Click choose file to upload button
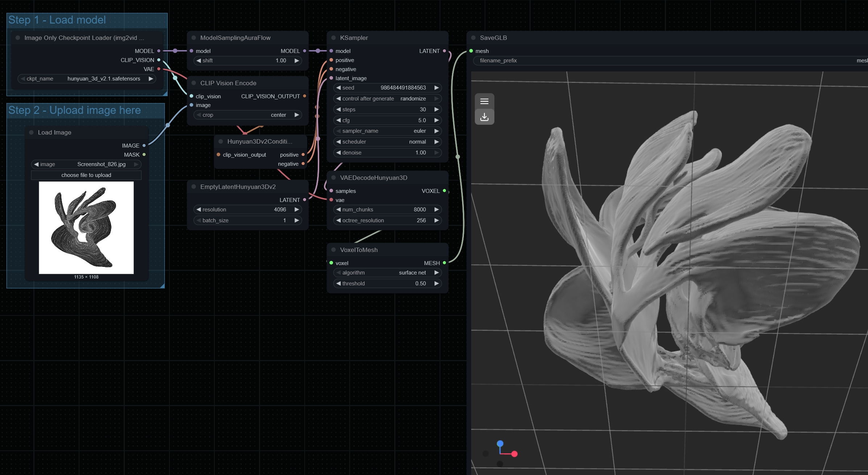Screen dimensions: 868x475 click(86, 175)
